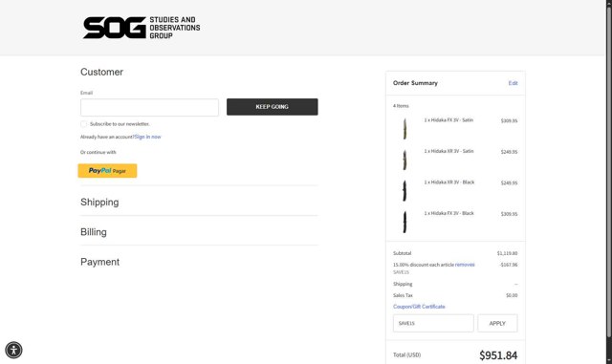Click the Customer section heading
The image size is (612, 364).
(102, 72)
